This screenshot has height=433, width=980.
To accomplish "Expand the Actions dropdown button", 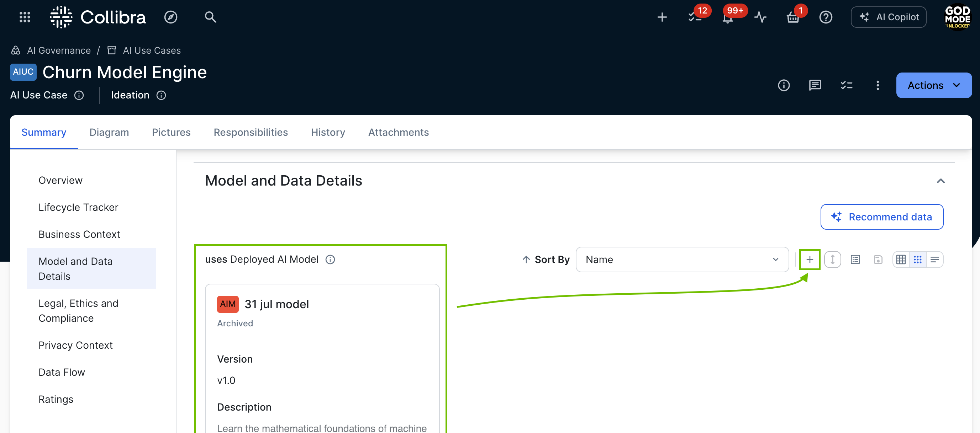I will point(934,85).
